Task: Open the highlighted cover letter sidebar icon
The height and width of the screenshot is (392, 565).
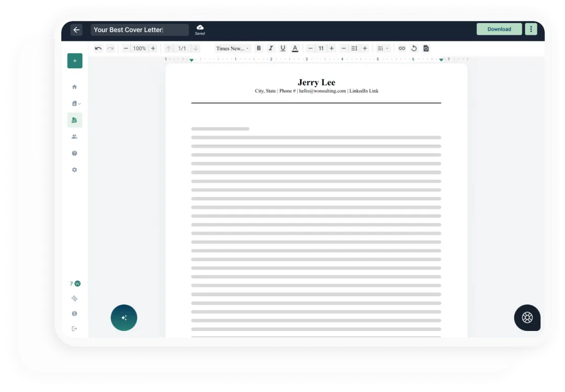Action: [x=75, y=120]
